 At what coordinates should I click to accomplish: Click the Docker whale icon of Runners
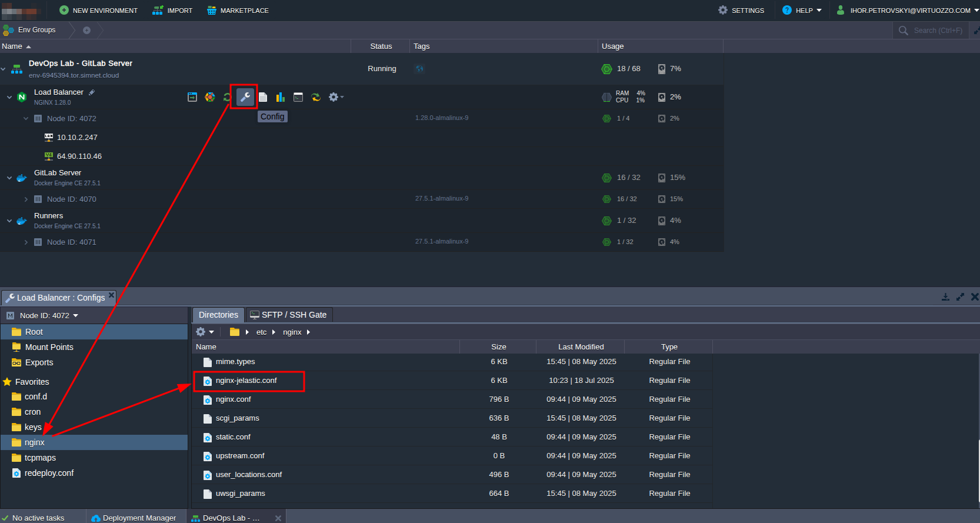(22, 221)
